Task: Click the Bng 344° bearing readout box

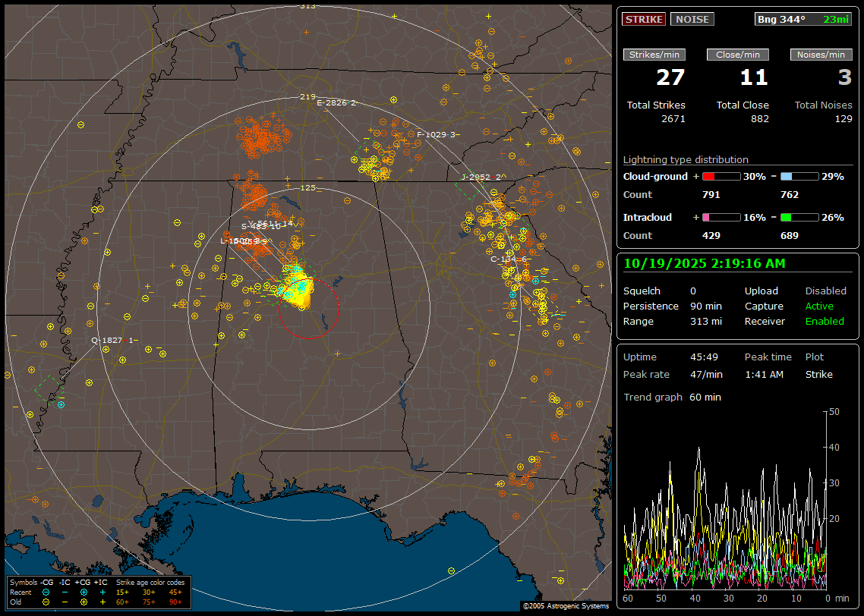Action: [803, 19]
